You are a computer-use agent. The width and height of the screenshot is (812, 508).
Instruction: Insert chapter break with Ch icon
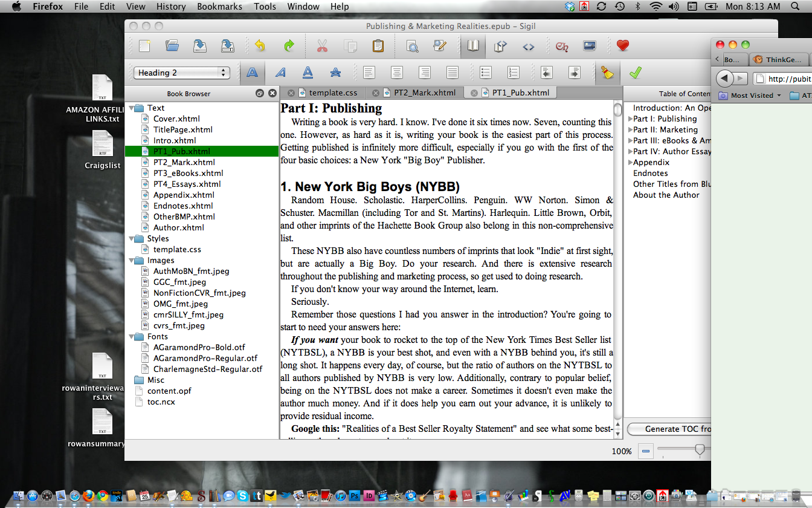point(562,46)
